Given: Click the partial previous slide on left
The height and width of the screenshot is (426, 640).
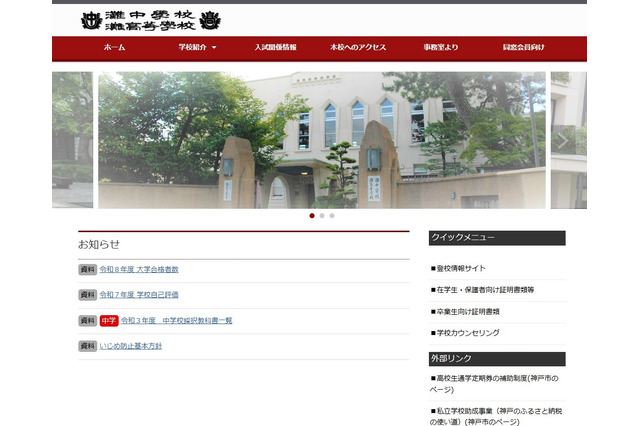Looking at the screenshot, I should click(72, 140).
